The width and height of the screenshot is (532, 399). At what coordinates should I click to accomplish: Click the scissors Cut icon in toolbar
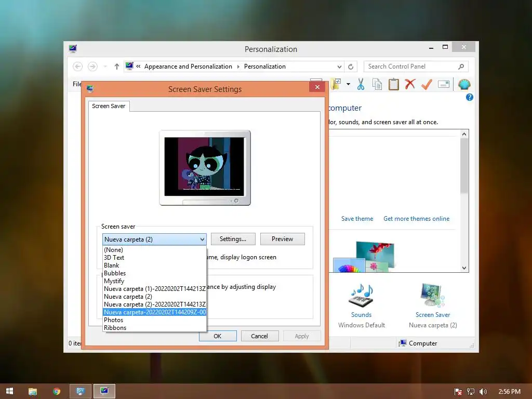pos(361,84)
